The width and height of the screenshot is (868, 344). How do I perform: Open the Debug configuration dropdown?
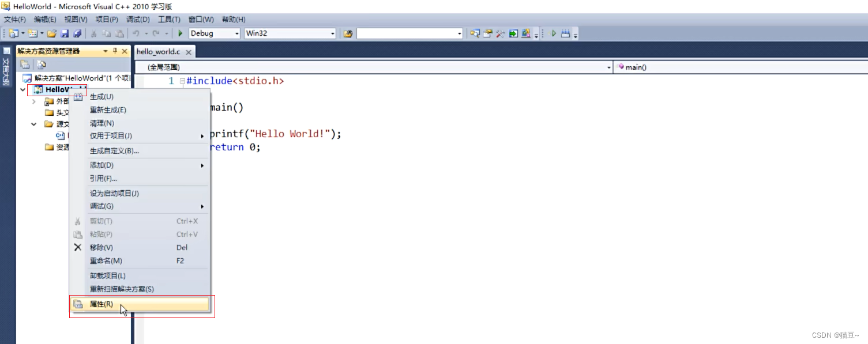pos(236,33)
